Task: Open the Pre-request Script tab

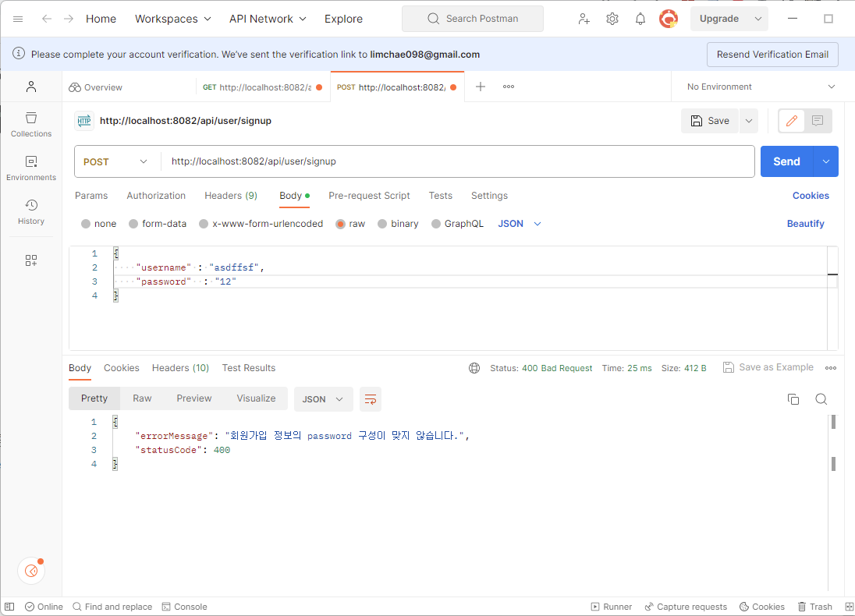Action: point(369,196)
